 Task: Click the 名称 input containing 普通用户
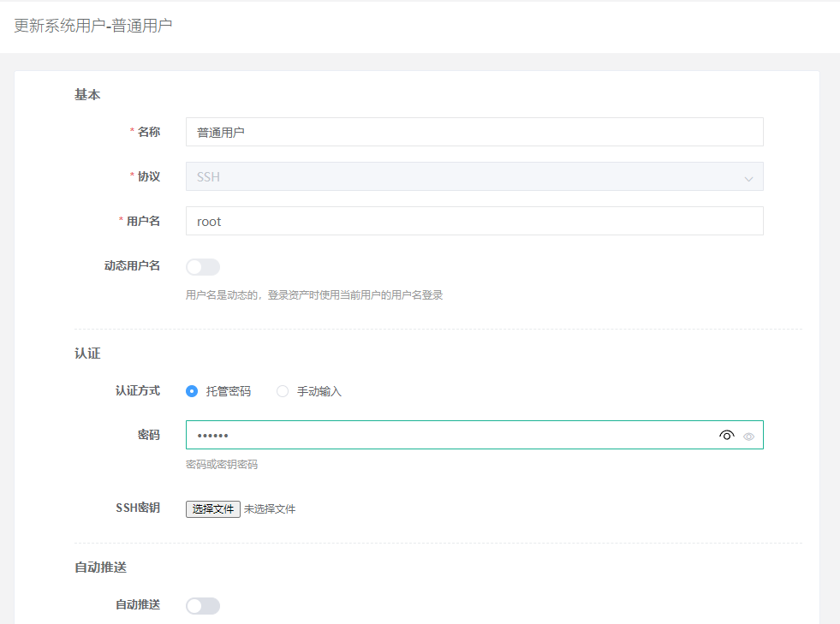474,132
